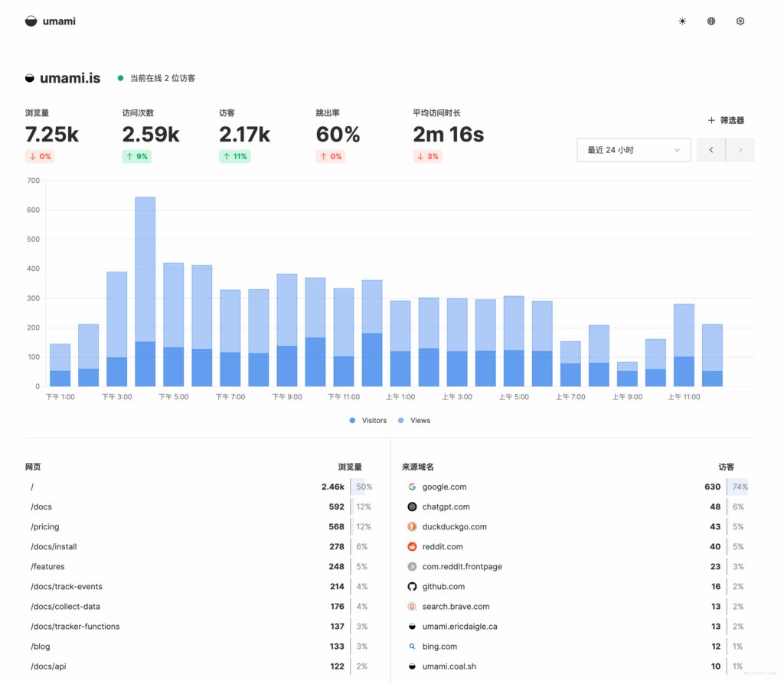Screen dimensions: 784x684
Task: Click the umami.is website favicon
Action: coord(30,78)
